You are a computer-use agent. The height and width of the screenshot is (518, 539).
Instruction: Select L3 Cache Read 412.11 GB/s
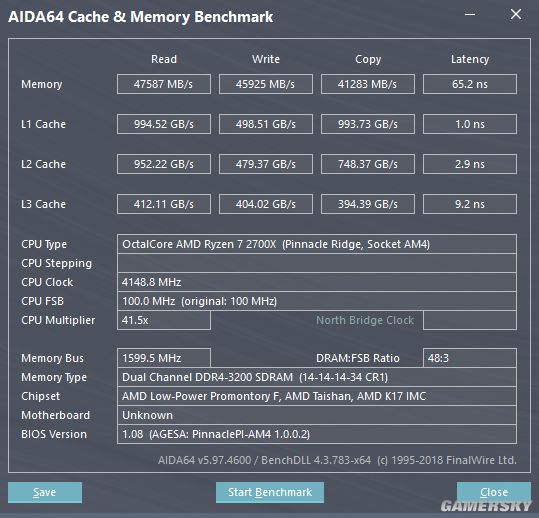[164, 204]
